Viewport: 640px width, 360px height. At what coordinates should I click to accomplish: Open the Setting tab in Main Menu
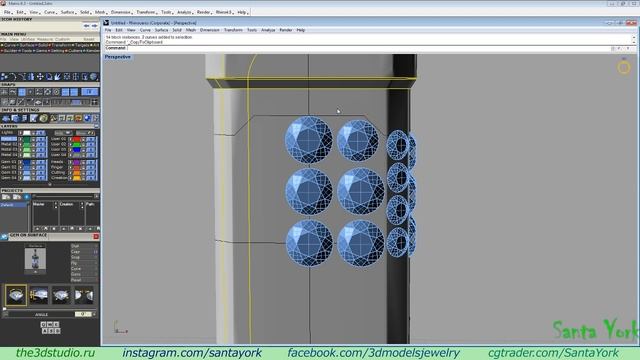pos(56,51)
